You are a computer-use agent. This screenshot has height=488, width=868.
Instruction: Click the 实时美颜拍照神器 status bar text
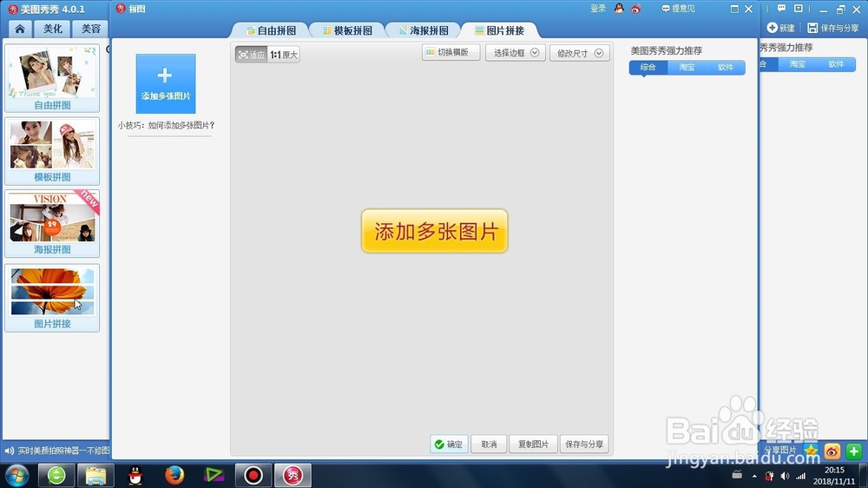pyautogui.click(x=63, y=451)
